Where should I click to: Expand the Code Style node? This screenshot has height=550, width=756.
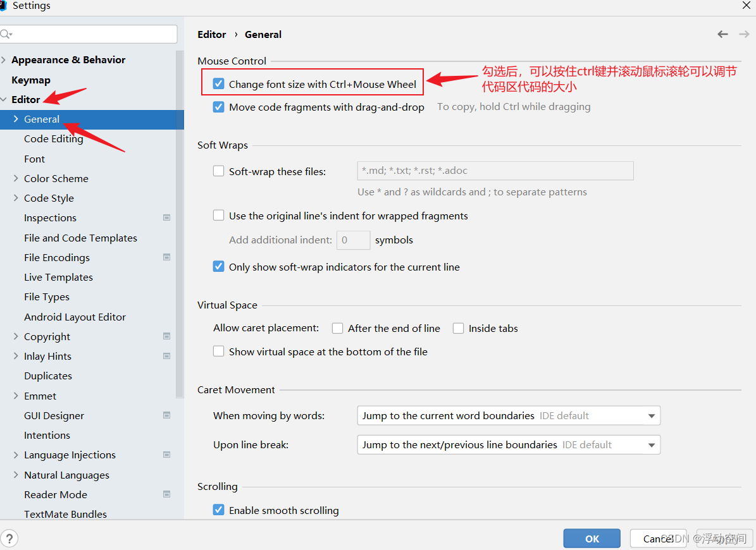tap(16, 198)
